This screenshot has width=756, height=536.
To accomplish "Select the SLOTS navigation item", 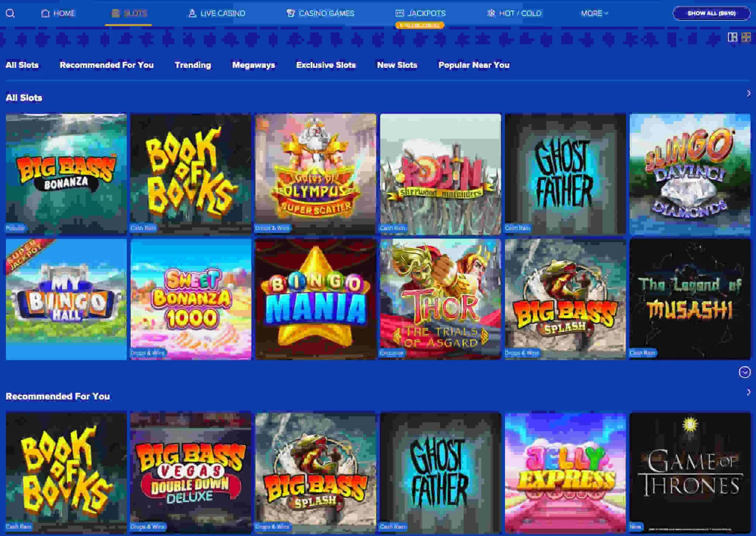I will coord(129,13).
